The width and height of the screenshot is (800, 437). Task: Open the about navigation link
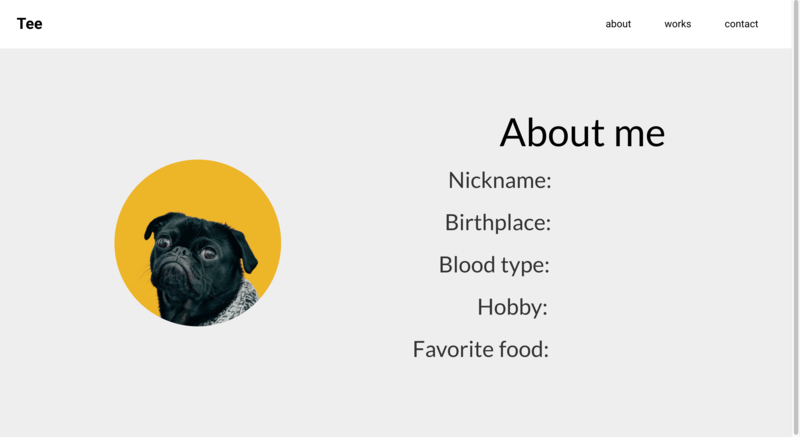click(x=618, y=24)
